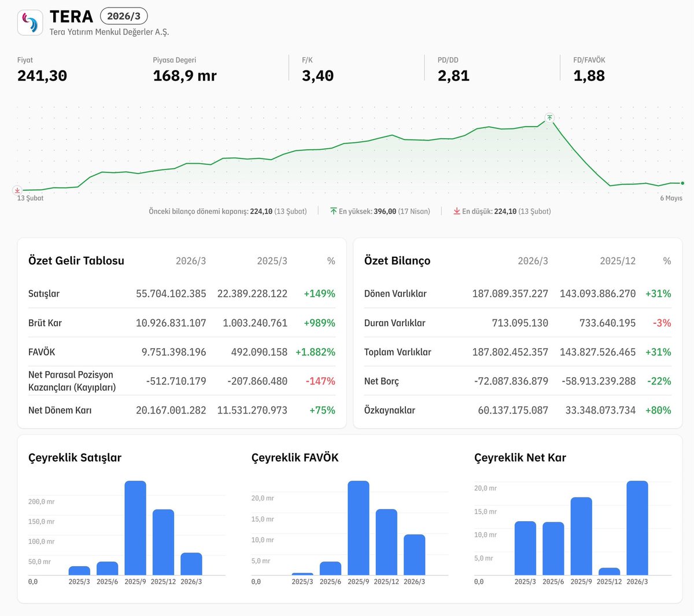Click the 2025/9 bar in Çeyreklik FAVÖK
Screen dimensions: 694x616
click(359, 528)
